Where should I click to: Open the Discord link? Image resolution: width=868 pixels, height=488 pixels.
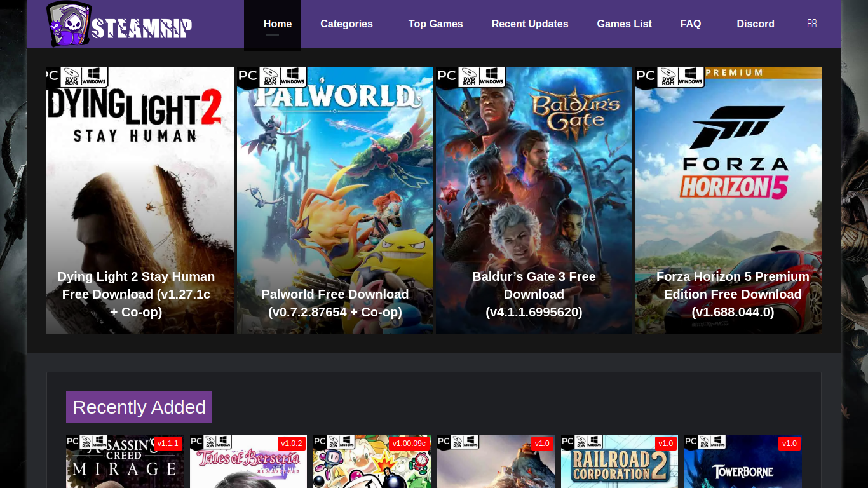point(756,24)
